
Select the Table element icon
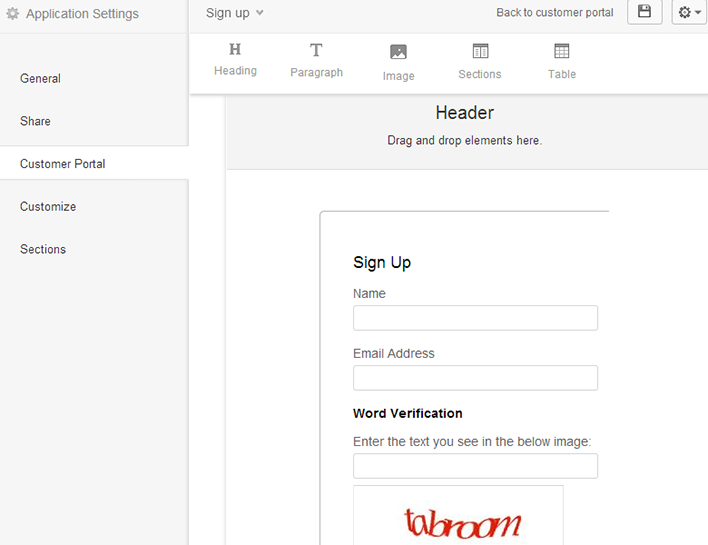562,52
